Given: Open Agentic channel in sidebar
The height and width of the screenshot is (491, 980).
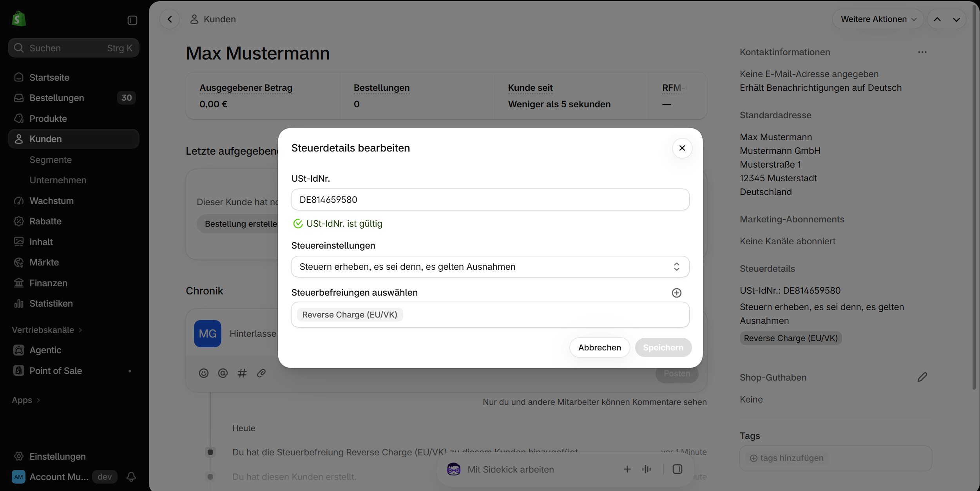Looking at the screenshot, I should pos(74,350).
